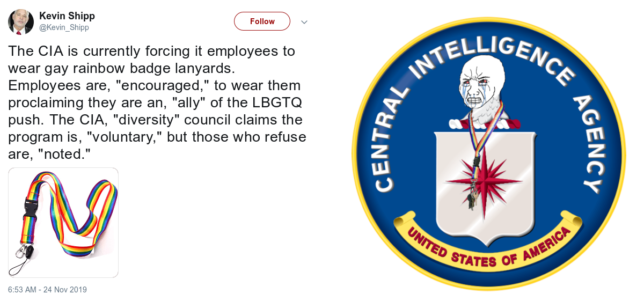This screenshot has width=644, height=301.
Task: Select the red compass star on the shield
Action: click(484, 181)
